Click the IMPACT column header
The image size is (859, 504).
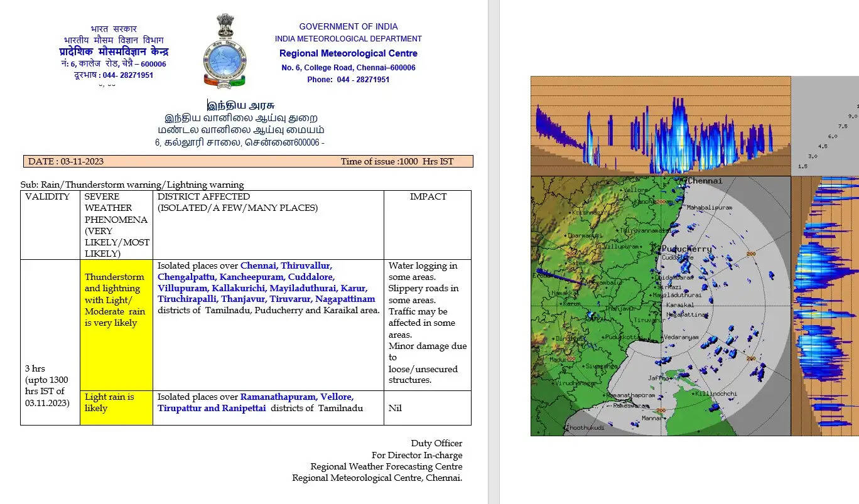[428, 196]
